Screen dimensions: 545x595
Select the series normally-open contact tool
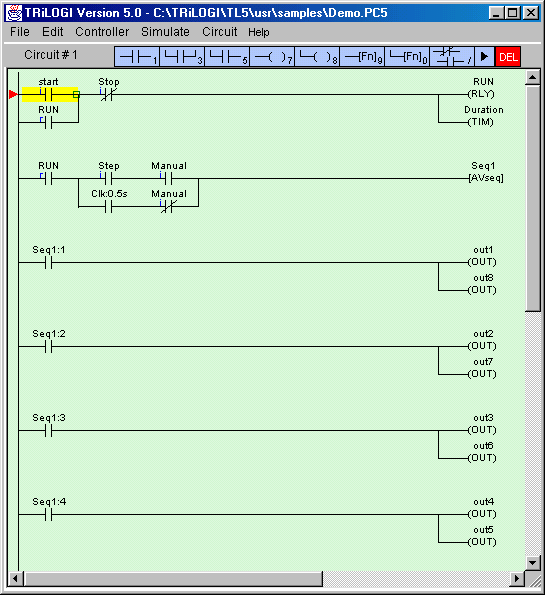tap(137, 57)
